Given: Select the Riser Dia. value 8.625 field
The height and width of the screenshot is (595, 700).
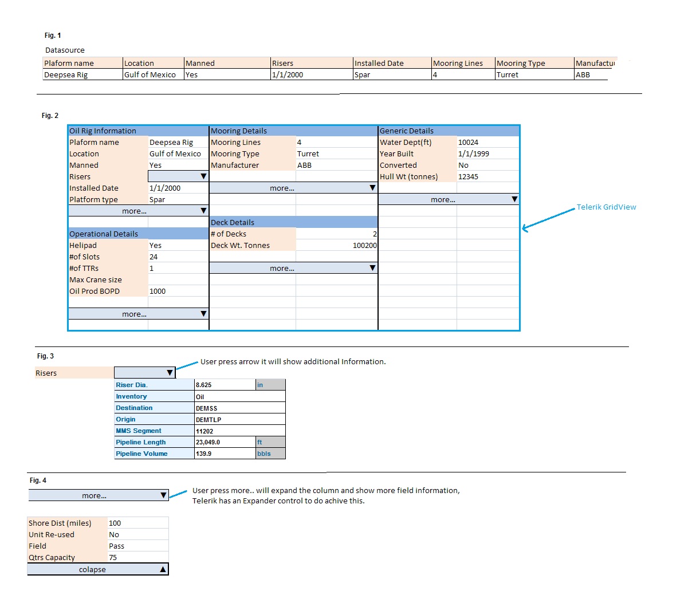Looking at the screenshot, I should click(225, 385).
